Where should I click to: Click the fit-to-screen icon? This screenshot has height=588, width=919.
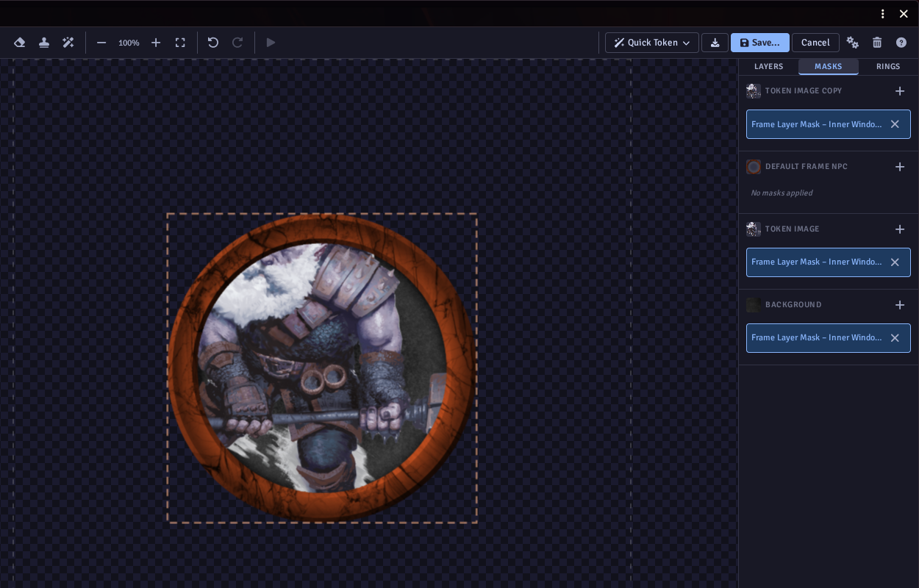coord(180,43)
